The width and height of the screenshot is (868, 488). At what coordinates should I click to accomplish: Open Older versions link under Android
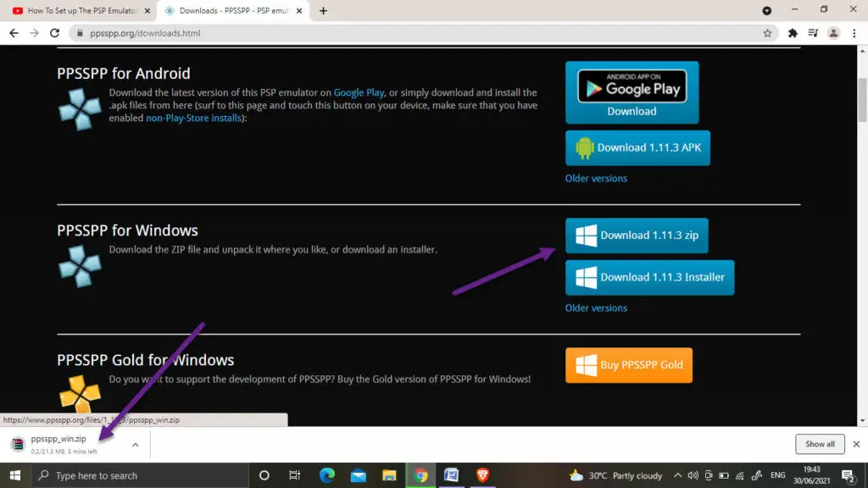(x=596, y=178)
